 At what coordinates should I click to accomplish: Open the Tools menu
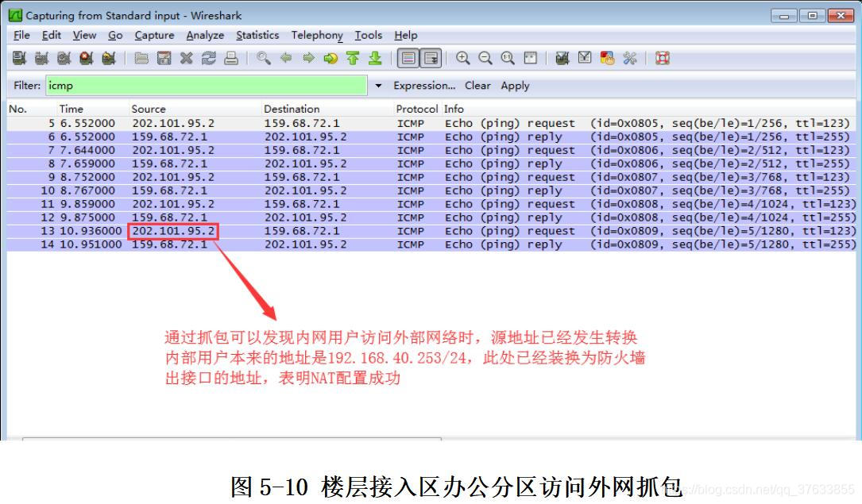coord(368,35)
